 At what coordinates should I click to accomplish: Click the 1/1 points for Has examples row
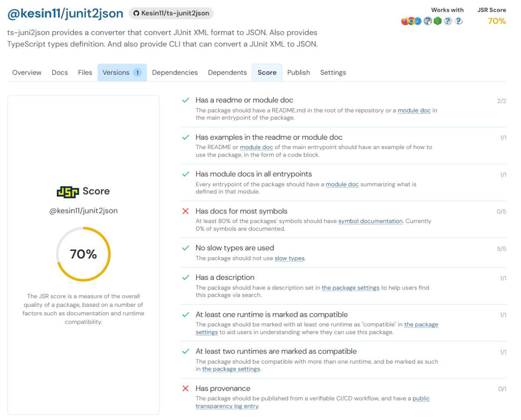tap(503, 138)
